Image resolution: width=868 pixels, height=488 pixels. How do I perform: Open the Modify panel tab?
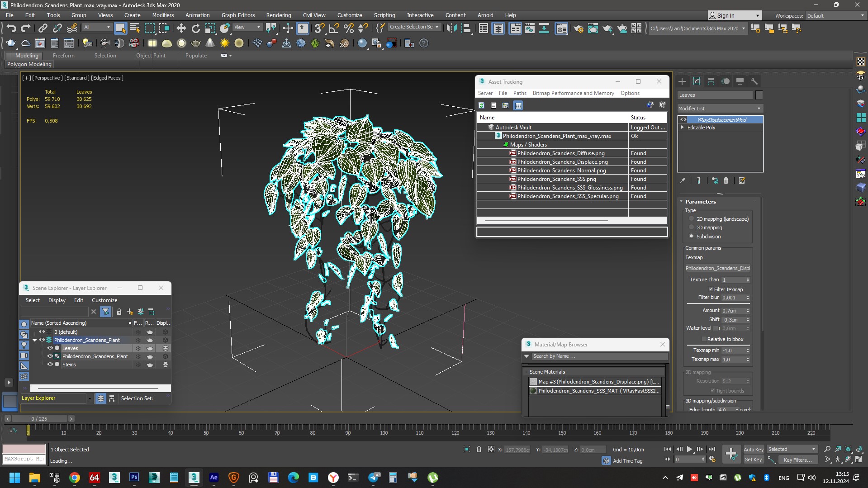click(697, 81)
